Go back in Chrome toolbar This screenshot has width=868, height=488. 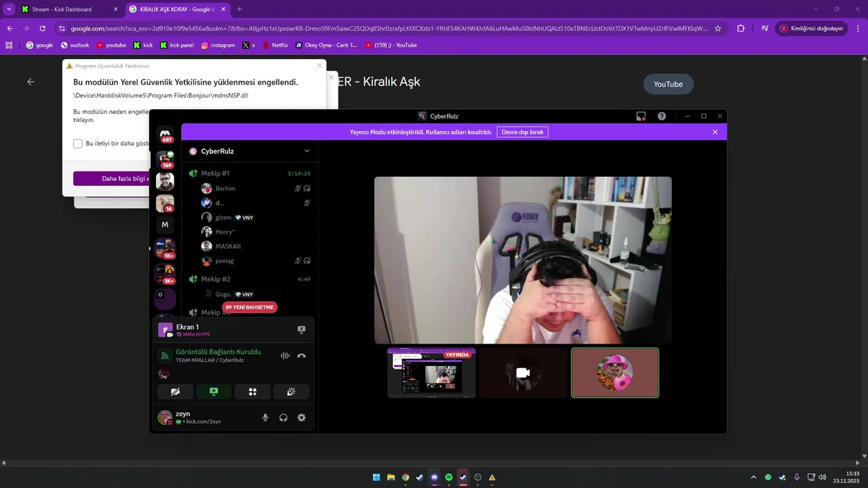pos(9,28)
